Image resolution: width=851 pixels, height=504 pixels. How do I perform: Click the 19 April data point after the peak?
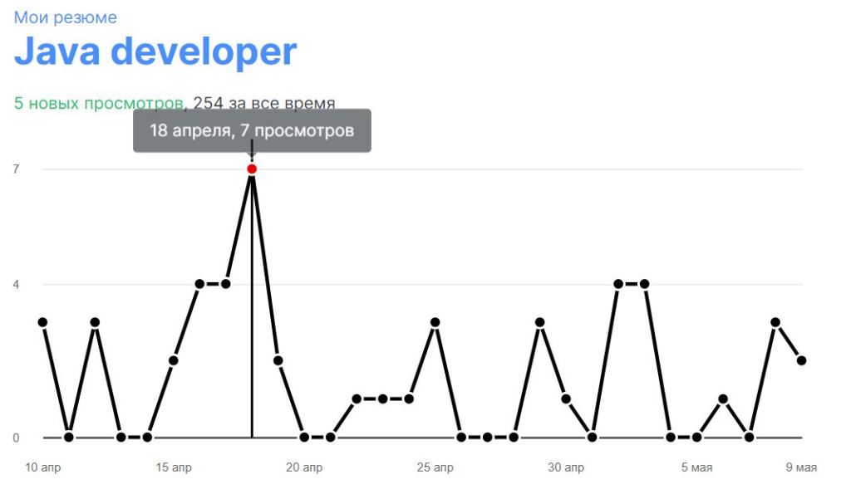click(278, 360)
